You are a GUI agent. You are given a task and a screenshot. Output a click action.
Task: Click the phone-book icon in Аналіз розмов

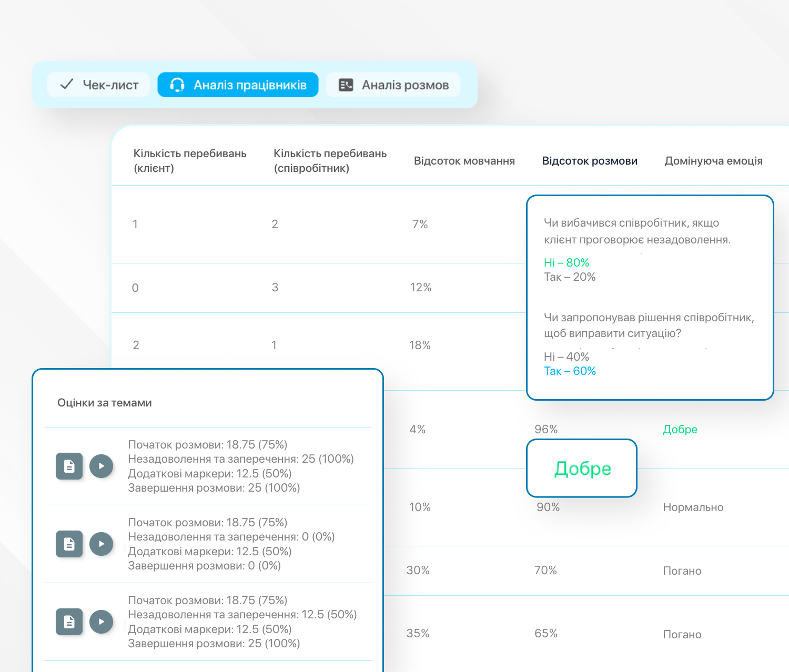[x=346, y=85]
